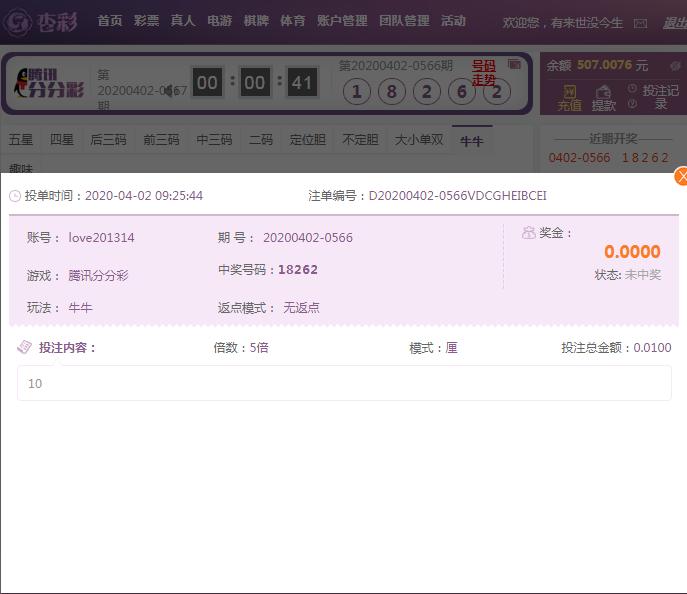Image resolution: width=687 pixels, height=594 pixels.
Task: Open the 账户管理 account management menu
Action: (x=342, y=21)
